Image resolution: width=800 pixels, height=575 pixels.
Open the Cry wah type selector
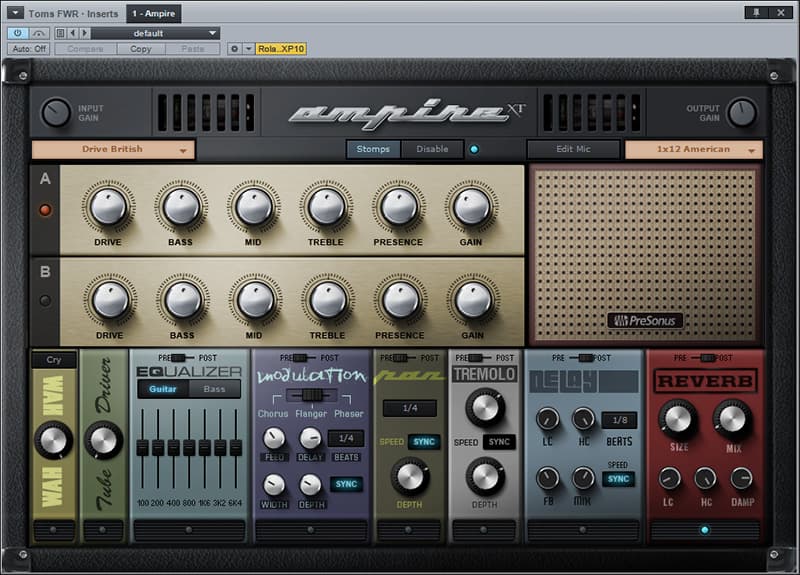pyautogui.click(x=54, y=360)
